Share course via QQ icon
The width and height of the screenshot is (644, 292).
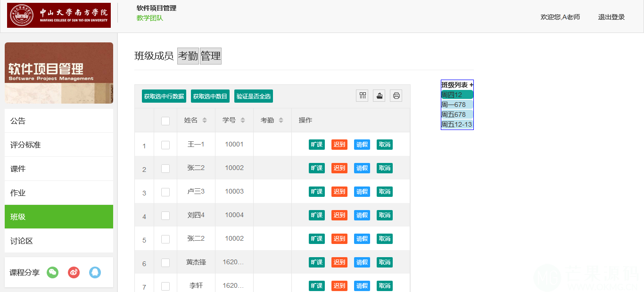(x=95, y=272)
